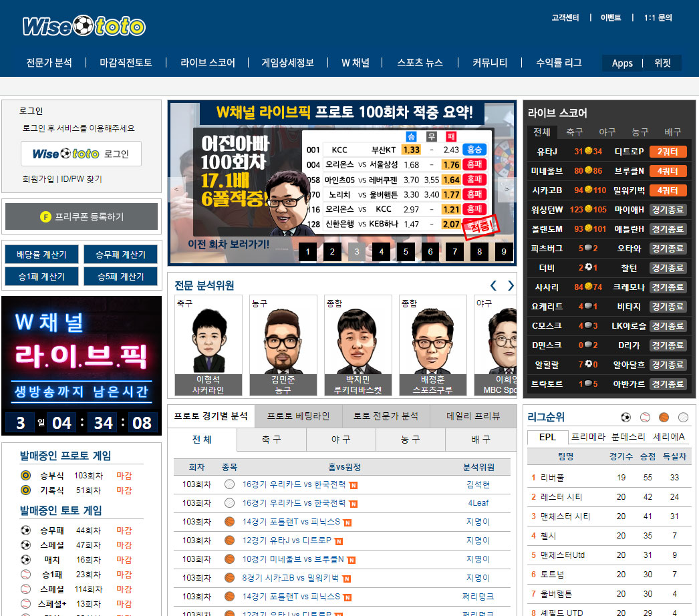699x616 pixels.
Task: Click left chevron of 전문 분석위원 carousel
Action: tap(493, 285)
